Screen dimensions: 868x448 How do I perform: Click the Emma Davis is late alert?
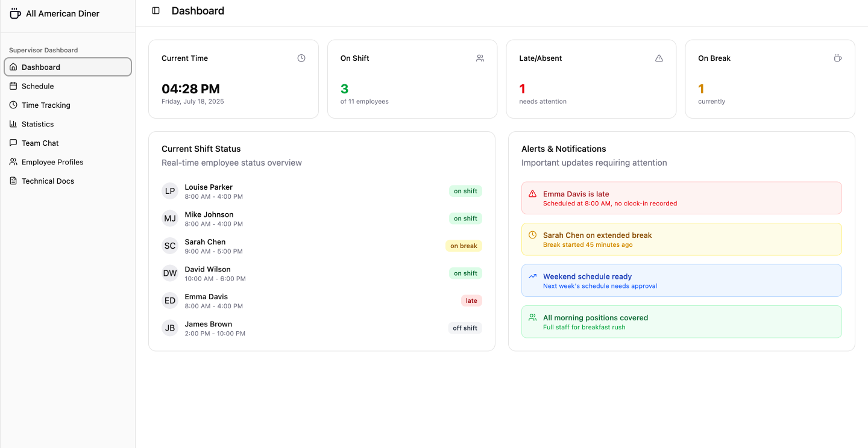(x=681, y=198)
